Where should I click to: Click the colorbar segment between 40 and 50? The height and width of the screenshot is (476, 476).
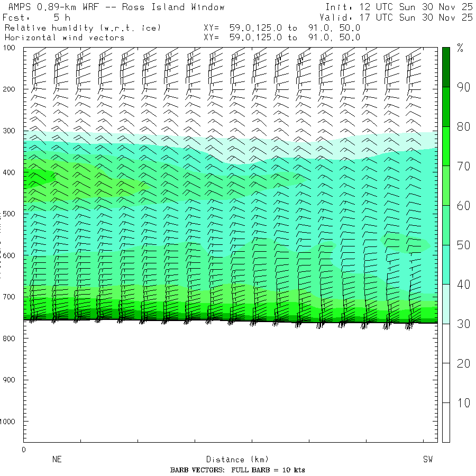pyautogui.click(x=446, y=264)
